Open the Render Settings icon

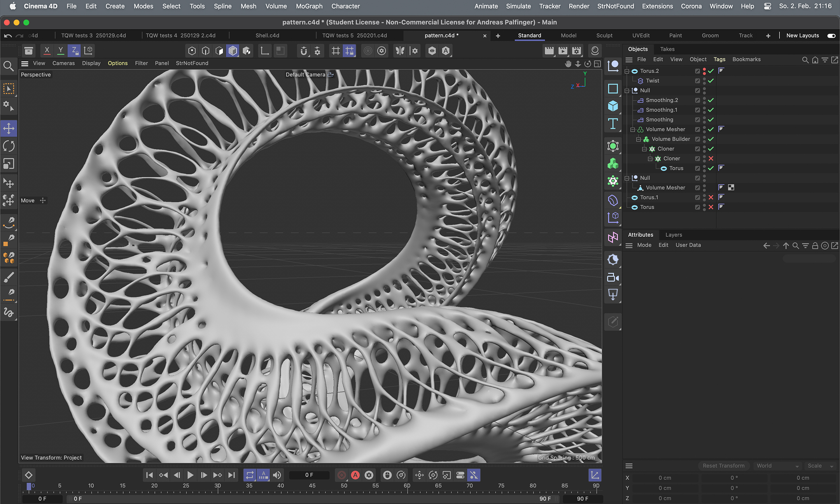coord(576,51)
